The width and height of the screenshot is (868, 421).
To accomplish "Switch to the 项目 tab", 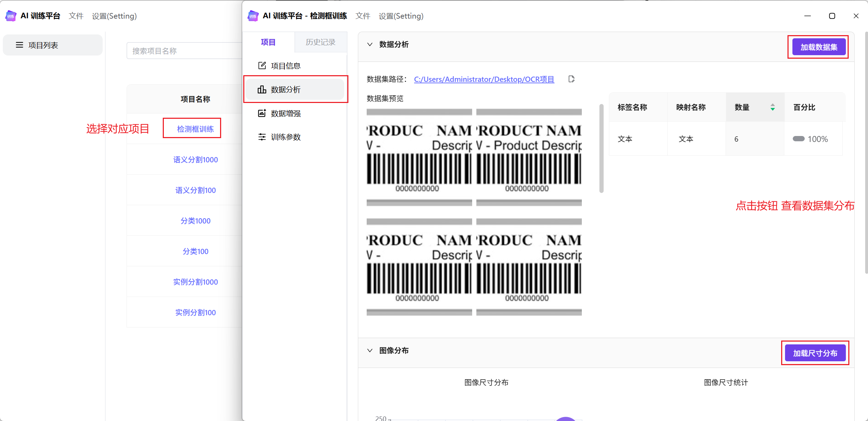I will point(268,42).
